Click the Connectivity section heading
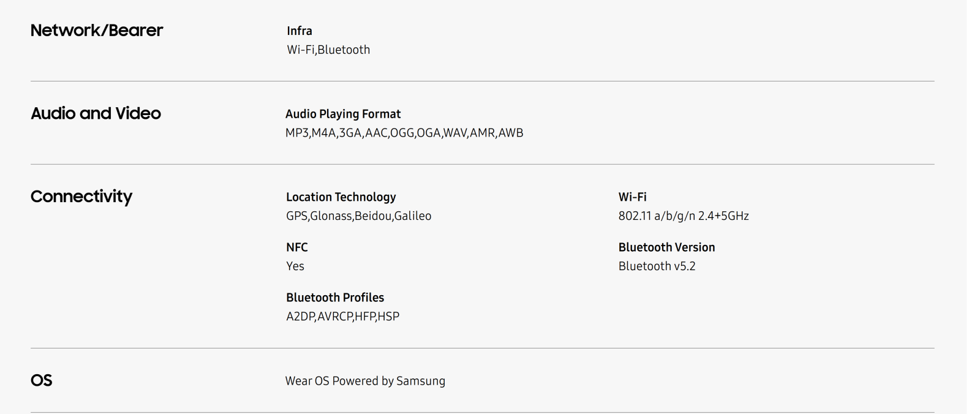 (x=81, y=197)
